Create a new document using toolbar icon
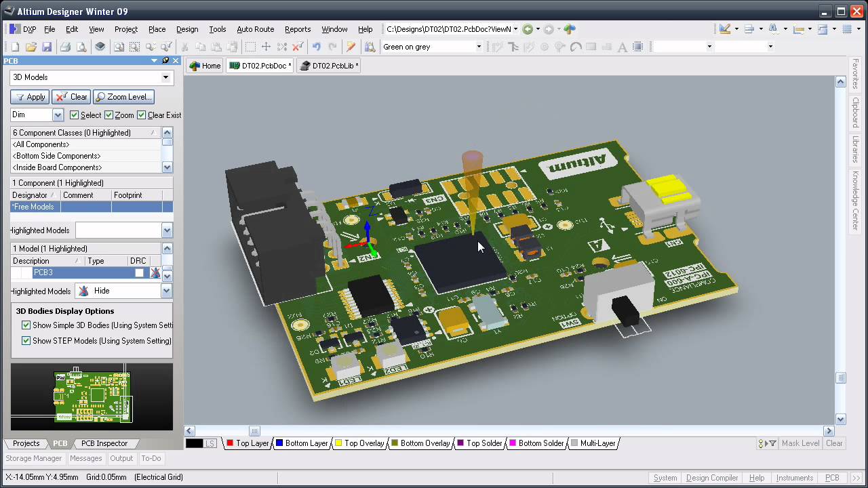This screenshot has height=488, width=868. (x=15, y=46)
